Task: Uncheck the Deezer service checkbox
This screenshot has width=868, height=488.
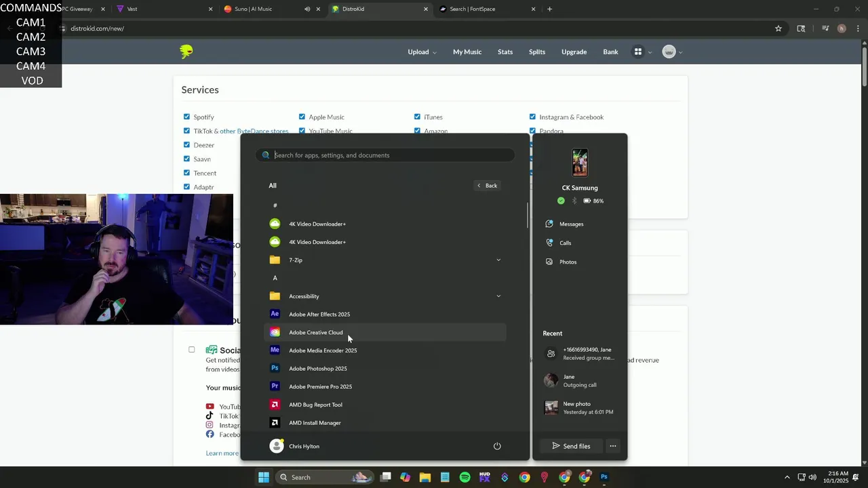Action: pos(186,144)
